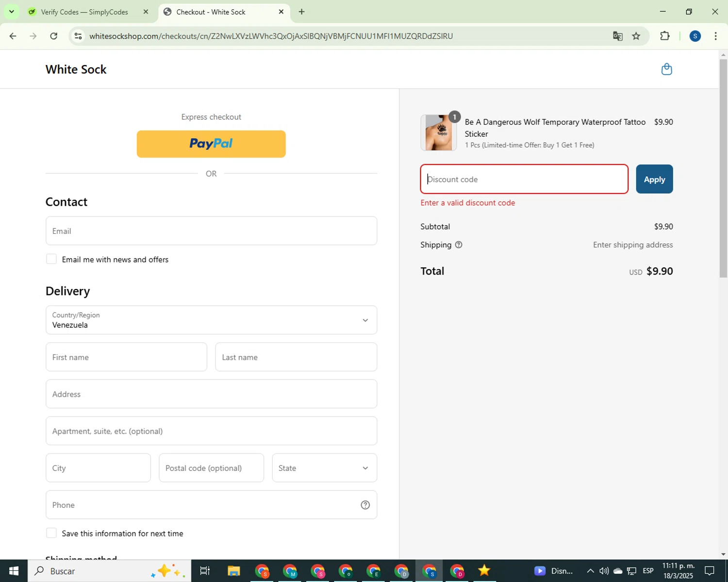The height and width of the screenshot is (582, 728).
Task: Open the Chrome profile avatar S
Action: point(695,36)
